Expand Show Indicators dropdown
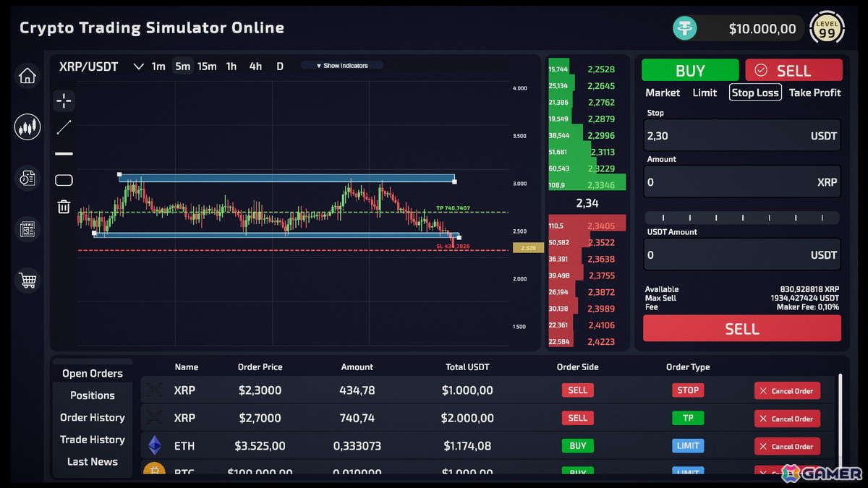The height and width of the screenshot is (488, 868). [342, 66]
